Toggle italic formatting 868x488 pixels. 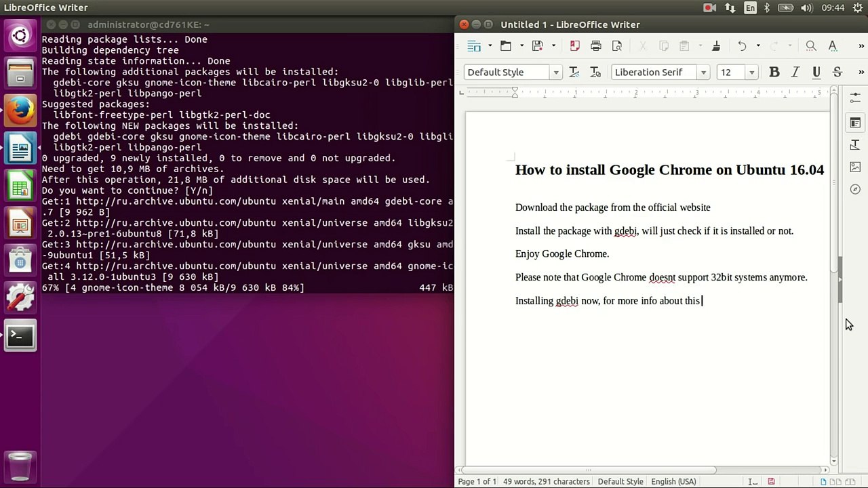pyautogui.click(x=795, y=73)
